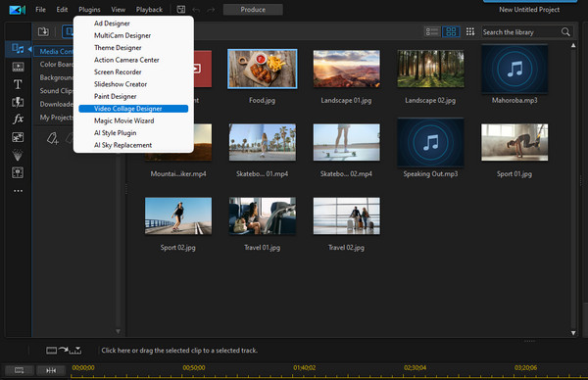Viewport: 588px width, 380px height.
Task: Click the search magnifier icon
Action: click(x=565, y=32)
